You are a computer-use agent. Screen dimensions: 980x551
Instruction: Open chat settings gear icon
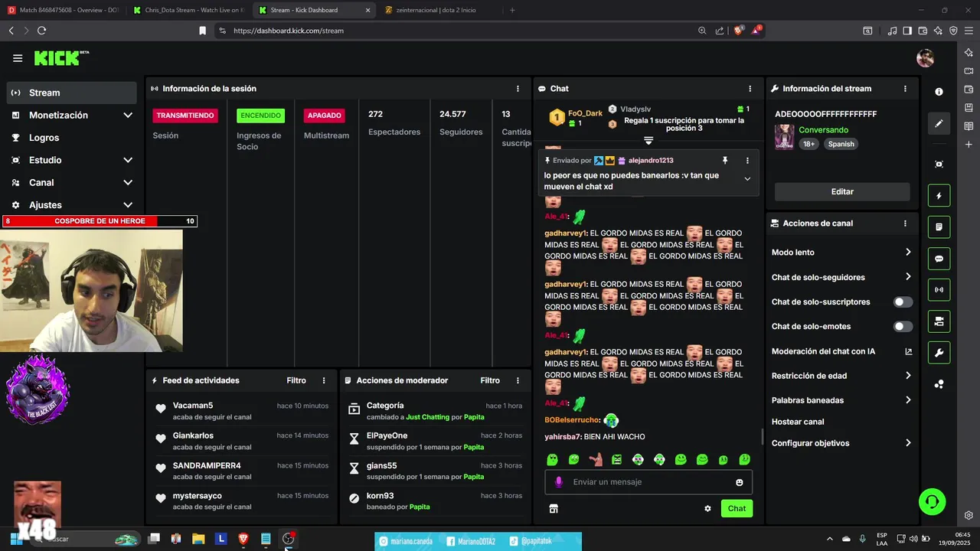click(x=707, y=508)
